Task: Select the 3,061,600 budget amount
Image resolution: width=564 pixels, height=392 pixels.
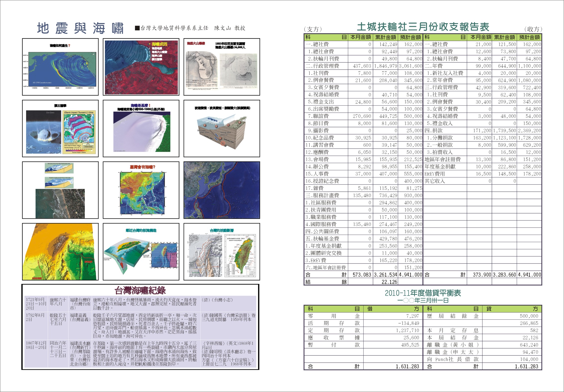Action: click(x=411, y=66)
